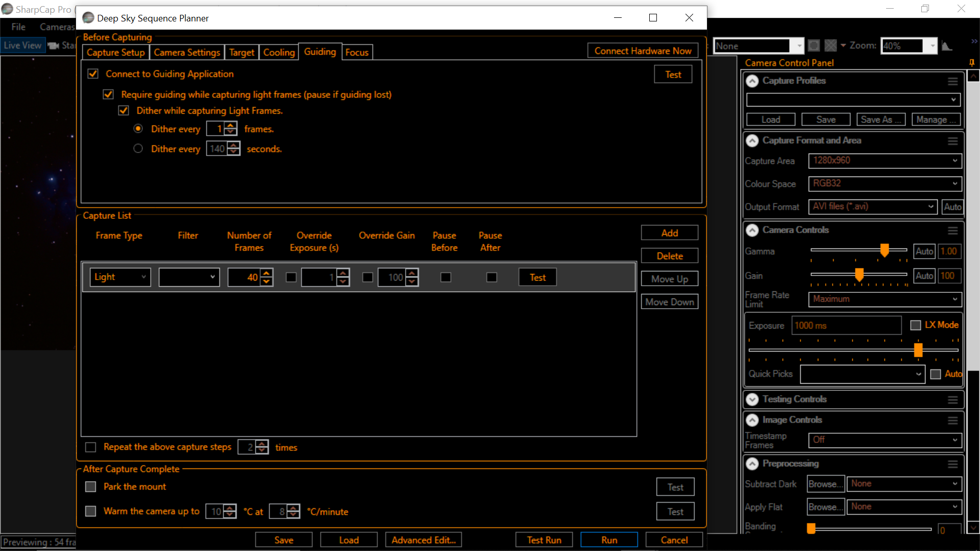Decrease Override Gain spinner value
The width and height of the screenshot is (980, 551).
click(x=412, y=281)
